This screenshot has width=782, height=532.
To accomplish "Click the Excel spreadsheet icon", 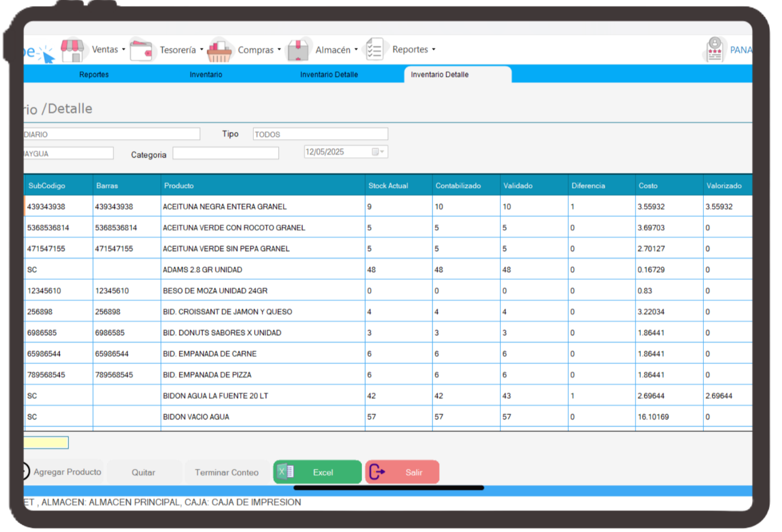I will (x=286, y=472).
